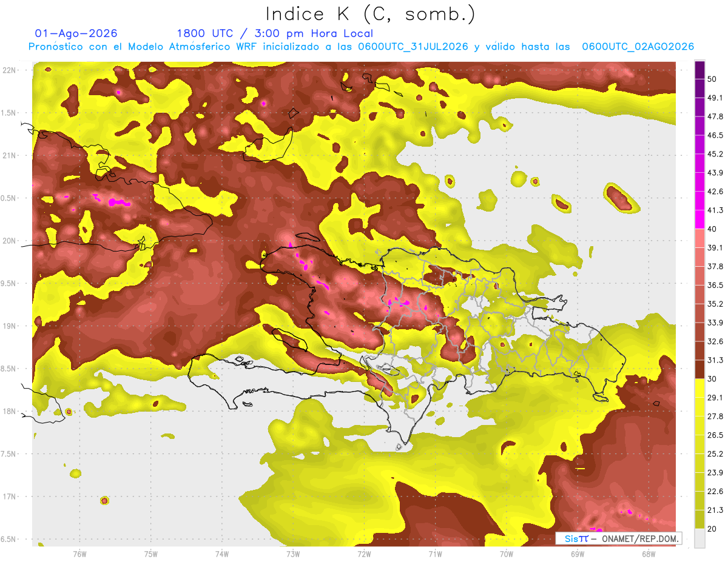Click colorbar value "37.8"
The height and width of the screenshot is (562, 728).
point(715,266)
